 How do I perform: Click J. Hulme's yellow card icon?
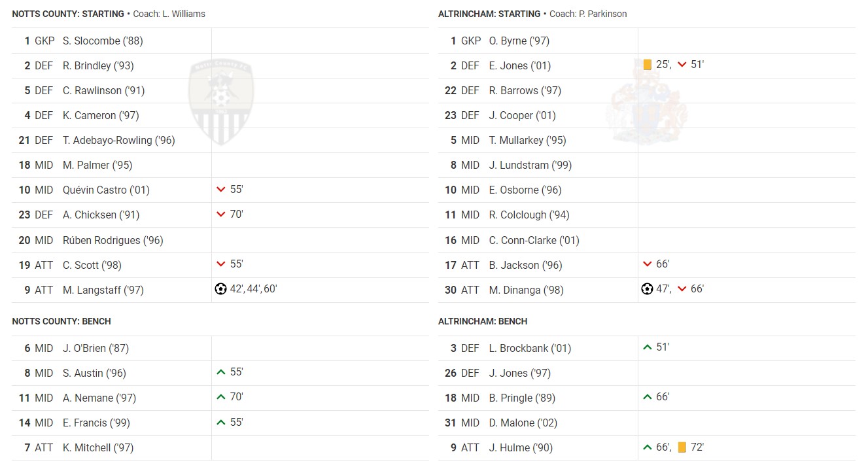(682, 447)
